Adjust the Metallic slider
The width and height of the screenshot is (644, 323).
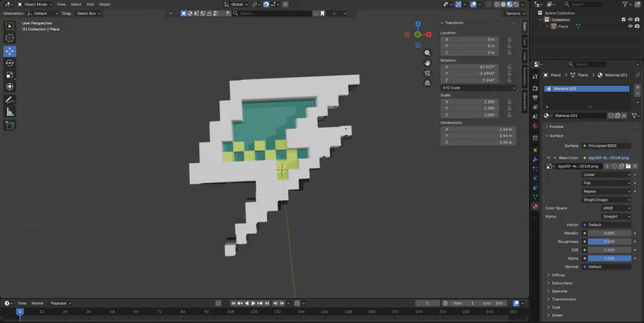point(609,233)
